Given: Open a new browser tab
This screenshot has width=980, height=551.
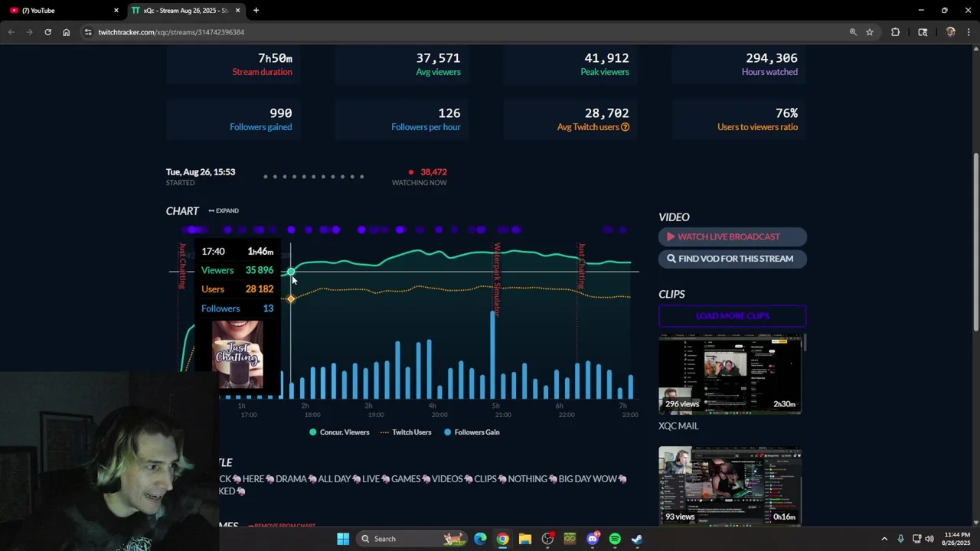Looking at the screenshot, I should tap(256, 11).
